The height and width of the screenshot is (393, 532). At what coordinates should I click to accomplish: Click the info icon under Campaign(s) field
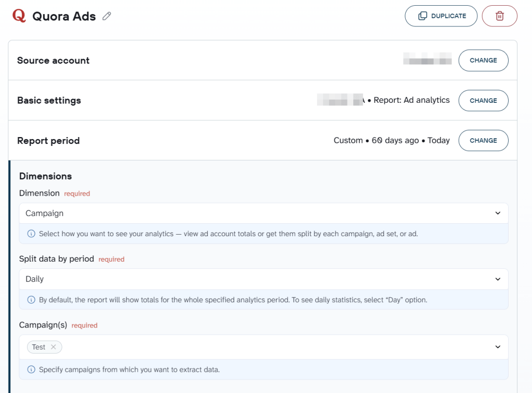click(x=31, y=370)
